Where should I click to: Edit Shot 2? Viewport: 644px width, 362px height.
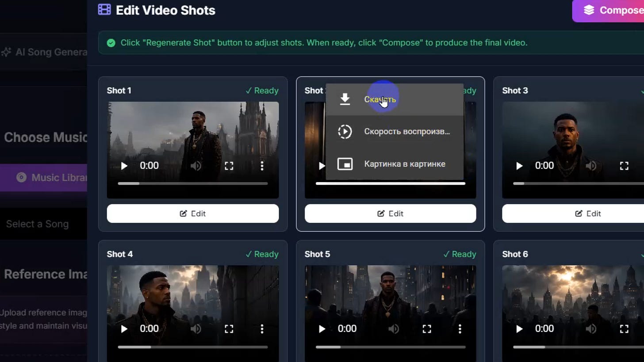[x=391, y=213]
